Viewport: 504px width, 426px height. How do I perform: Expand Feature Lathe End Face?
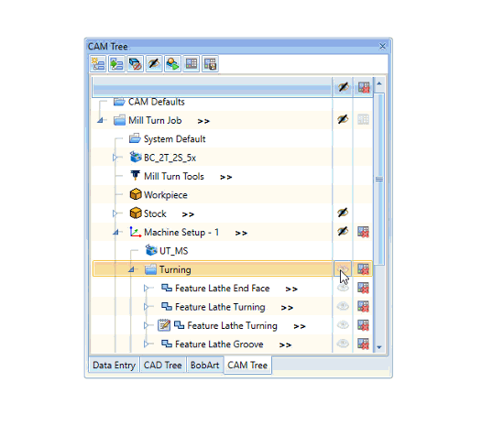click(x=146, y=289)
